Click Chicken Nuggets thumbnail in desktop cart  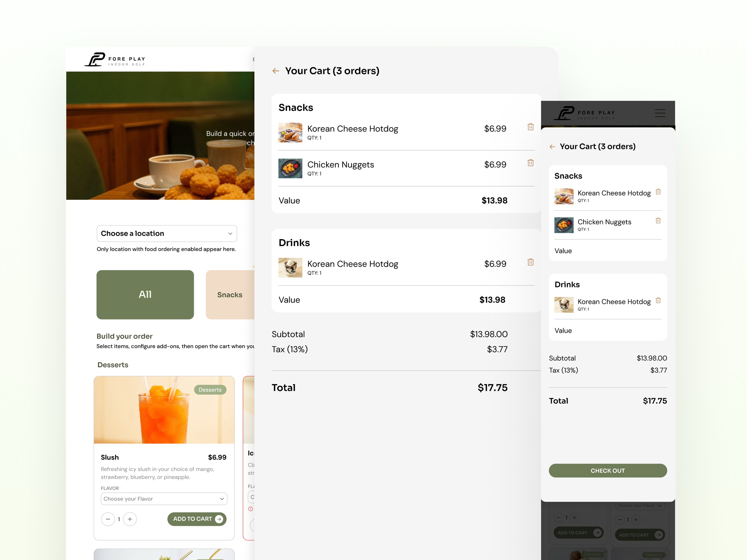290,168
